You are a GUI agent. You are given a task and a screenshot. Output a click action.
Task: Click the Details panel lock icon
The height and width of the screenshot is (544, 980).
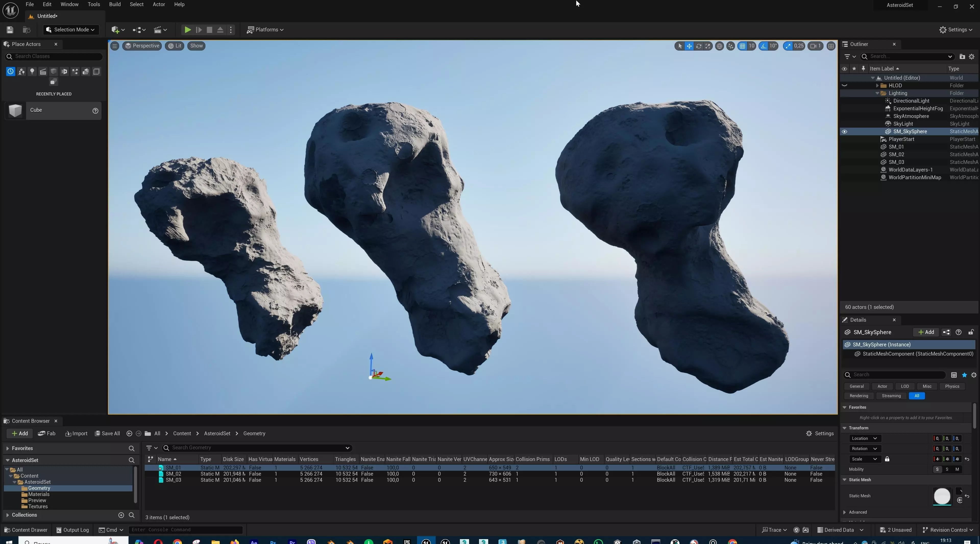coord(971,332)
